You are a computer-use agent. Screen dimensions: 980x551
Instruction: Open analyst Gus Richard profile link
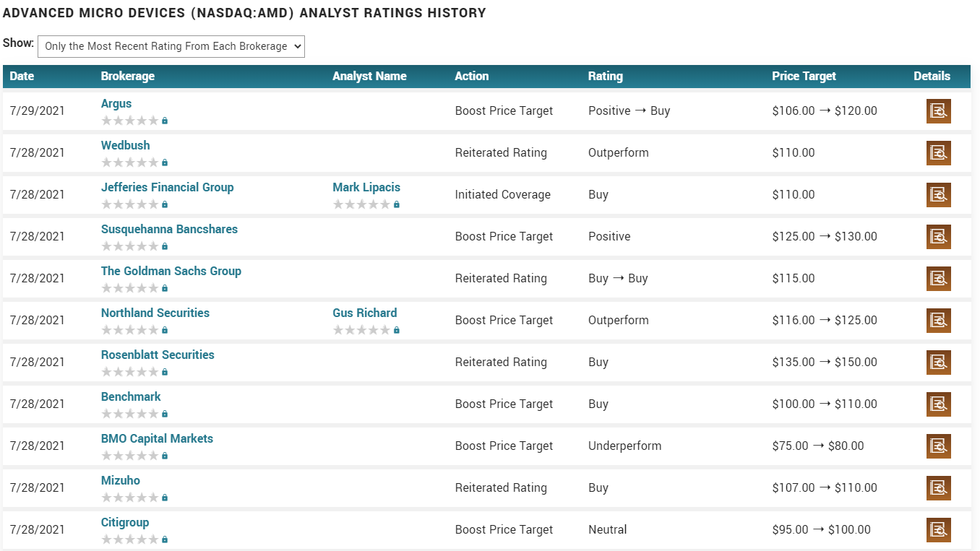tap(365, 313)
